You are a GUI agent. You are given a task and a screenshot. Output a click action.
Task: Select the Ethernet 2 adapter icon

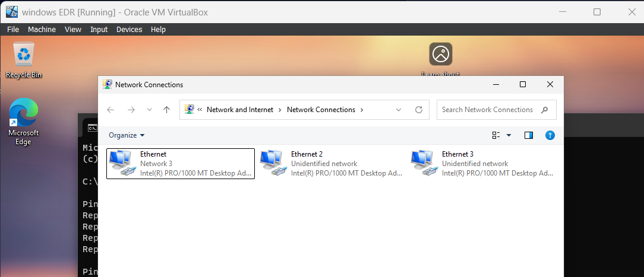pyautogui.click(x=272, y=163)
